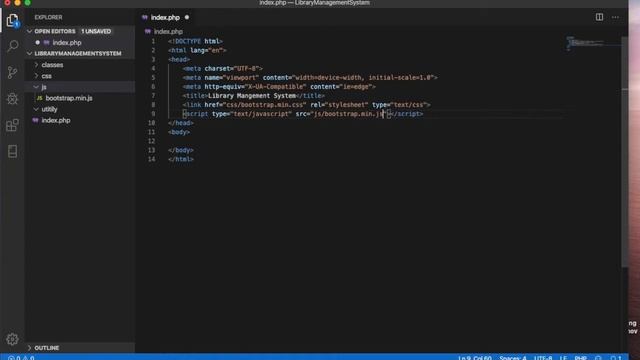This screenshot has height=360, width=640.
Task: Click the script tag on line 9
Action: tap(302, 114)
